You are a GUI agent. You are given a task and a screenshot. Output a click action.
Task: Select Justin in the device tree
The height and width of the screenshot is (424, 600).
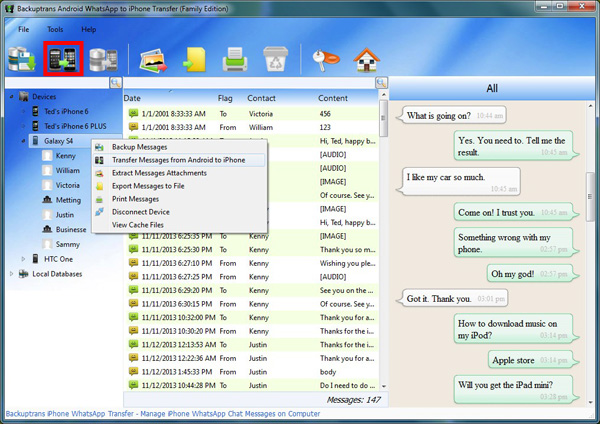point(65,215)
